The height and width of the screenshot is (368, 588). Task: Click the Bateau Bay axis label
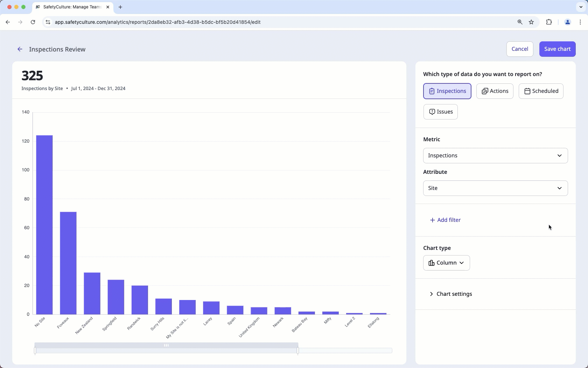[x=300, y=325]
